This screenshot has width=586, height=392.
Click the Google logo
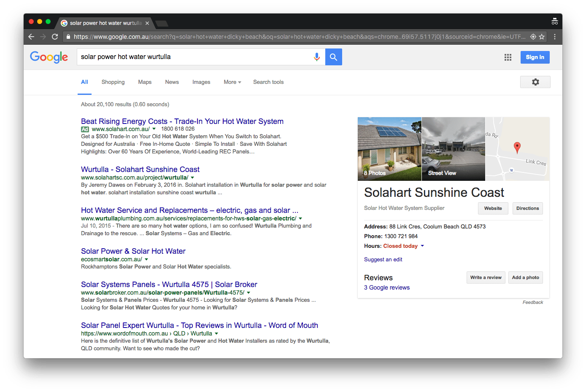click(x=49, y=57)
